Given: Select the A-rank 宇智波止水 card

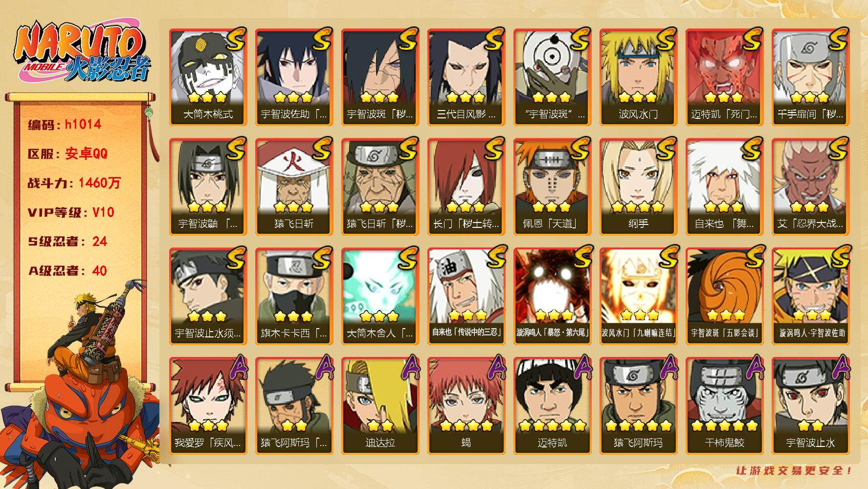Looking at the screenshot, I should 810,405.
